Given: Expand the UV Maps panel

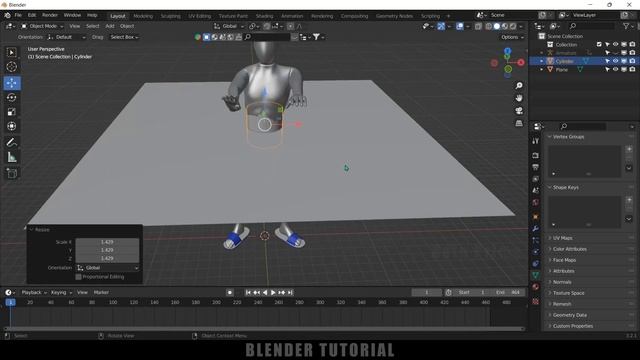Looking at the screenshot, I should [562, 238].
